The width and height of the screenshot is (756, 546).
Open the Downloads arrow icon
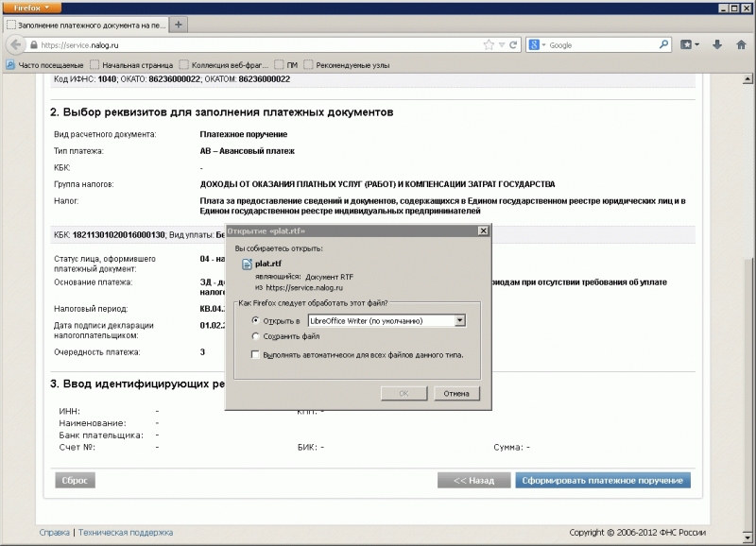716,44
